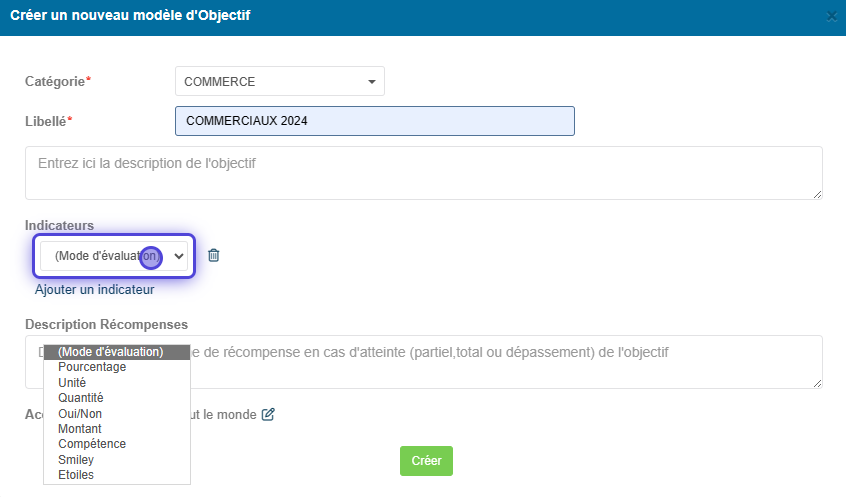
Task: Click the green Créer button
Action: (426, 461)
